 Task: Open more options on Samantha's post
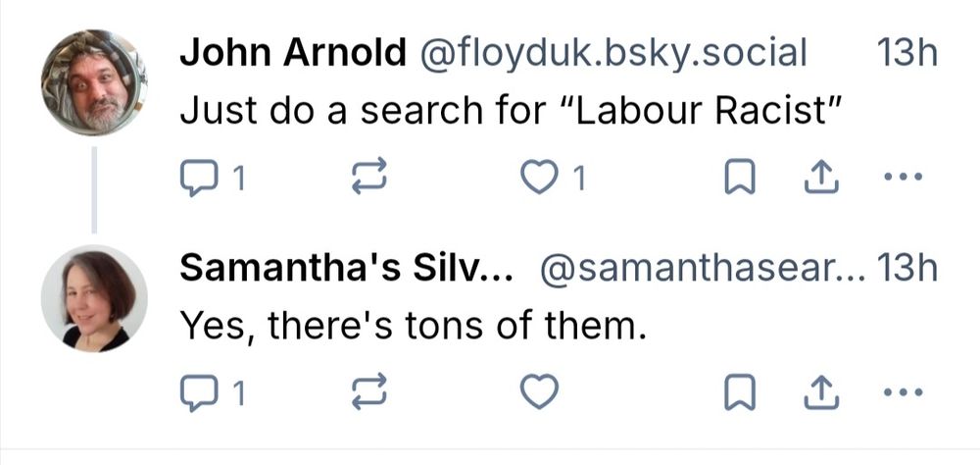point(903,392)
